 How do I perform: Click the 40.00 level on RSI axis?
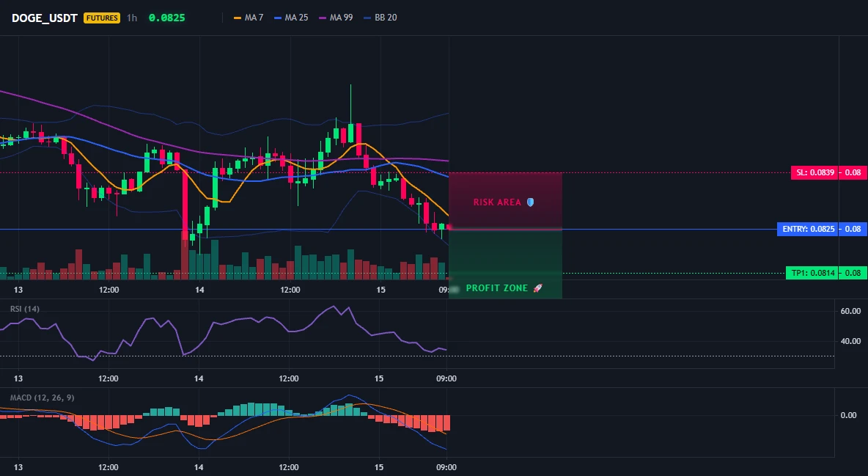point(850,341)
